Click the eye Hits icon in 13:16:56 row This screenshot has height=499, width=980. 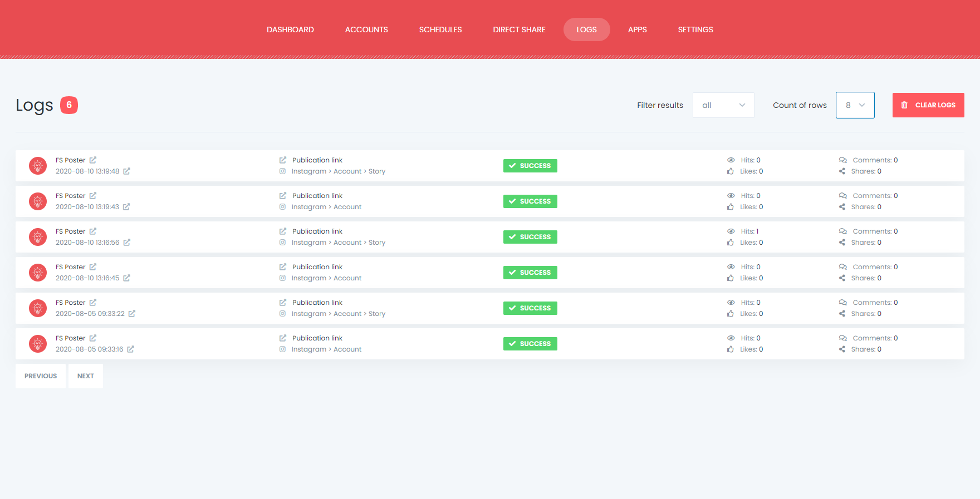(731, 231)
